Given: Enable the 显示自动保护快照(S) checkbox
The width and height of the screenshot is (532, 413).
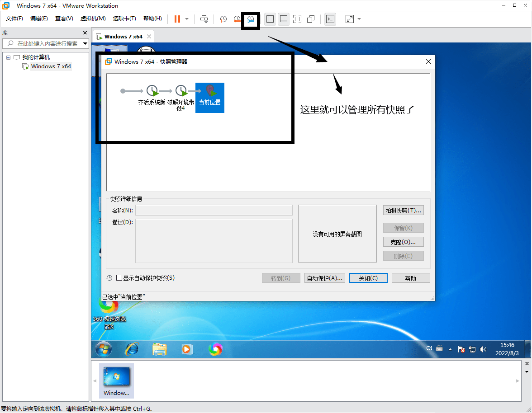Looking at the screenshot, I should coord(119,278).
